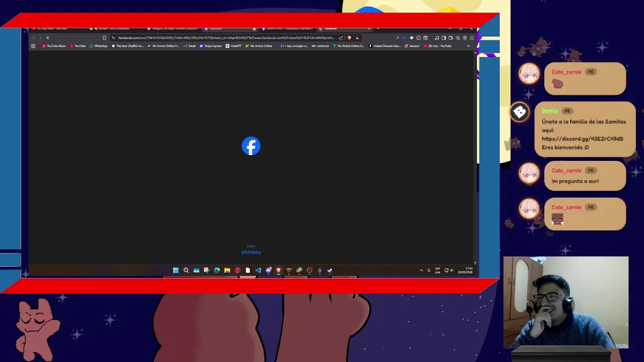Click the Facebook logo in page center

pyautogui.click(x=251, y=146)
